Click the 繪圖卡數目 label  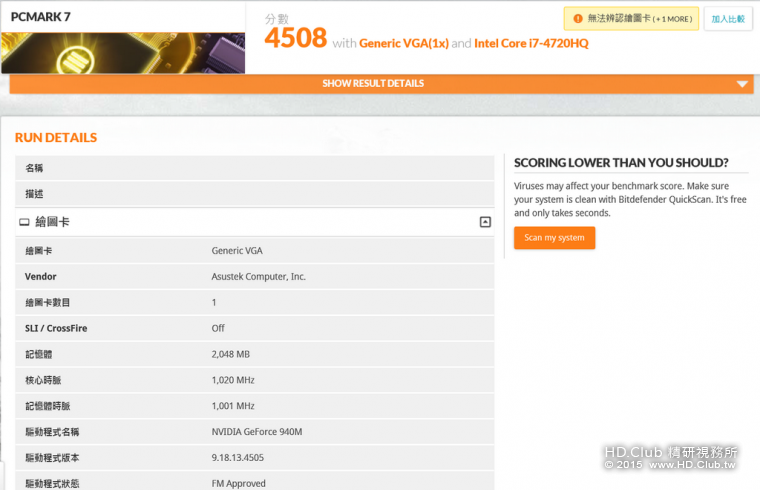[x=48, y=302]
